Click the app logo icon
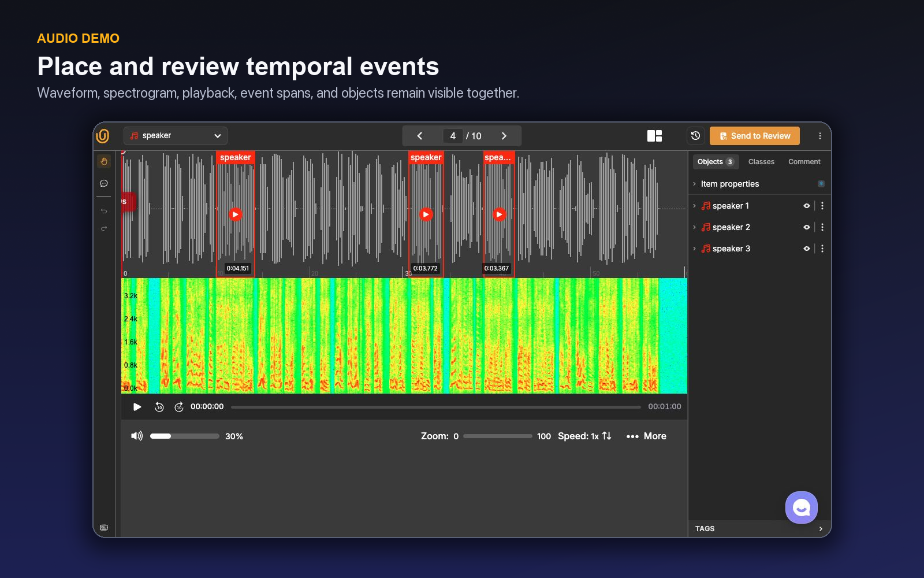The image size is (924, 578). point(103,136)
